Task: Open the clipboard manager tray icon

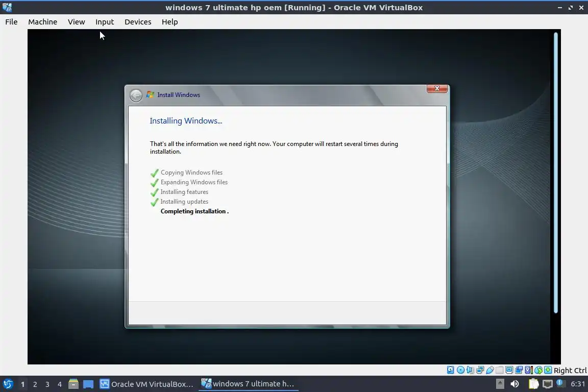Action: 533,384
